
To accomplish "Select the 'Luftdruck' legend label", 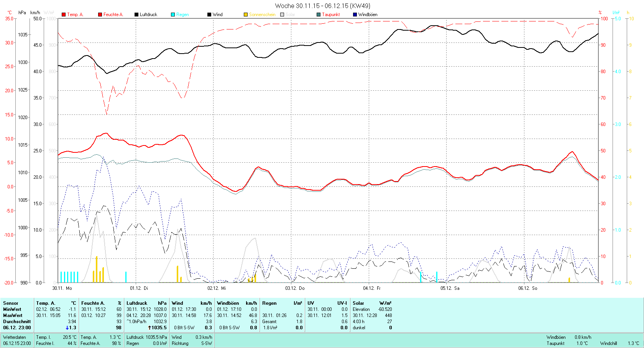I will (148, 15).
